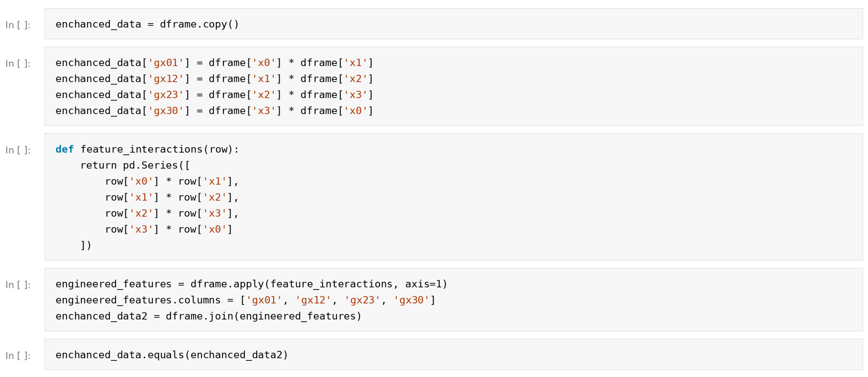Viewport: 868px width, 377px height.
Task: Select the In [ ] prompt beside def cell
Action: pos(18,150)
